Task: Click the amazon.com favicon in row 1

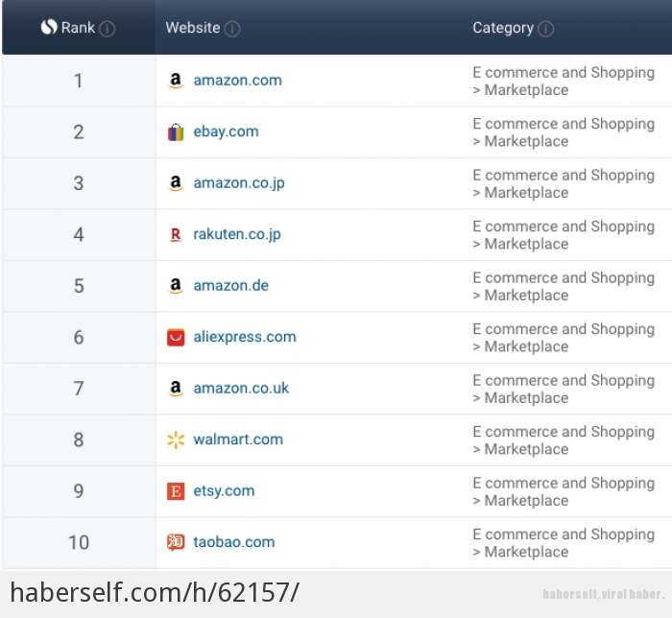Action: coord(176,80)
